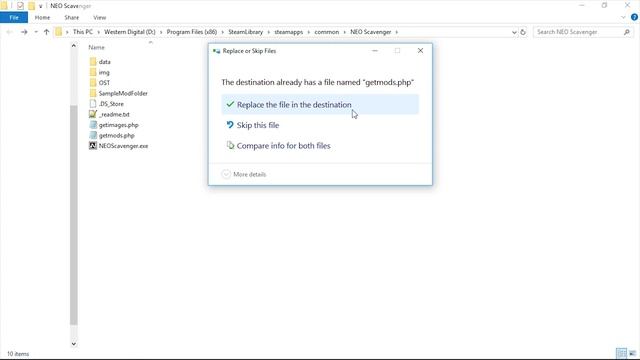
Task: Go up one folder level
Action: tap(46, 32)
